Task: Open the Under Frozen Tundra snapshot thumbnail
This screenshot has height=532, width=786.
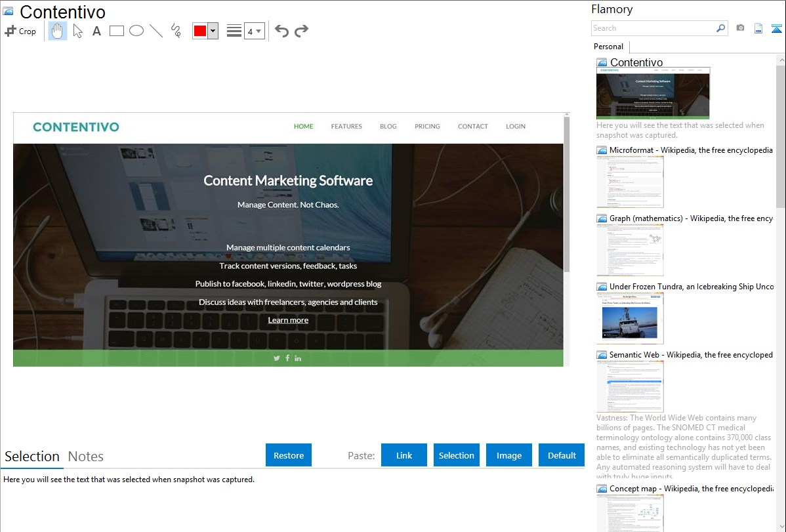Action: pyautogui.click(x=630, y=318)
